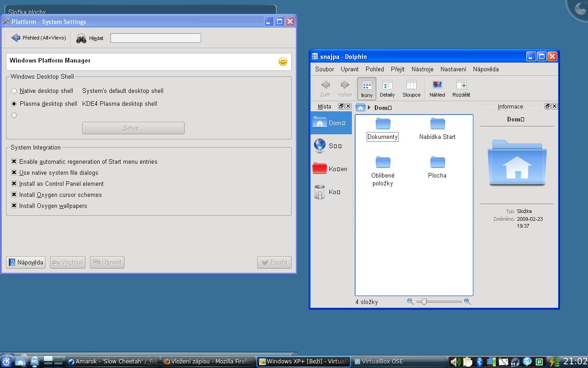Switch to Sloupce column view mode

pyautogui.click(x=411, y=89)
